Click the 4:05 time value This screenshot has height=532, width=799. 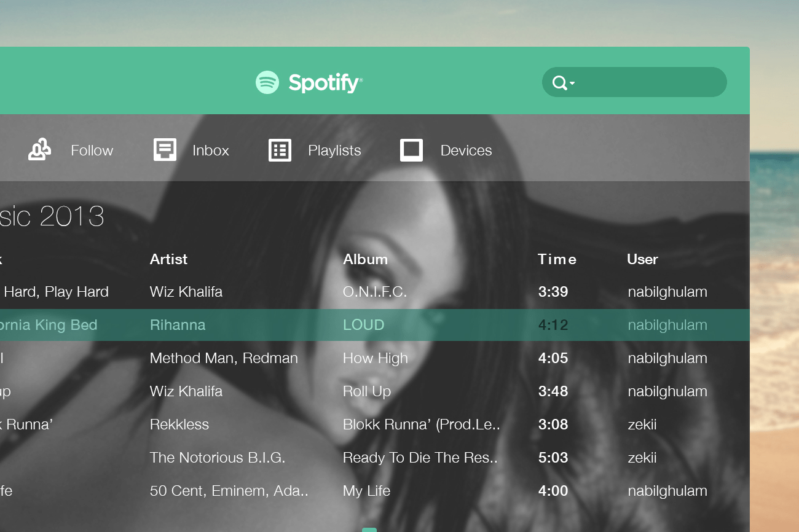(553, 358)
